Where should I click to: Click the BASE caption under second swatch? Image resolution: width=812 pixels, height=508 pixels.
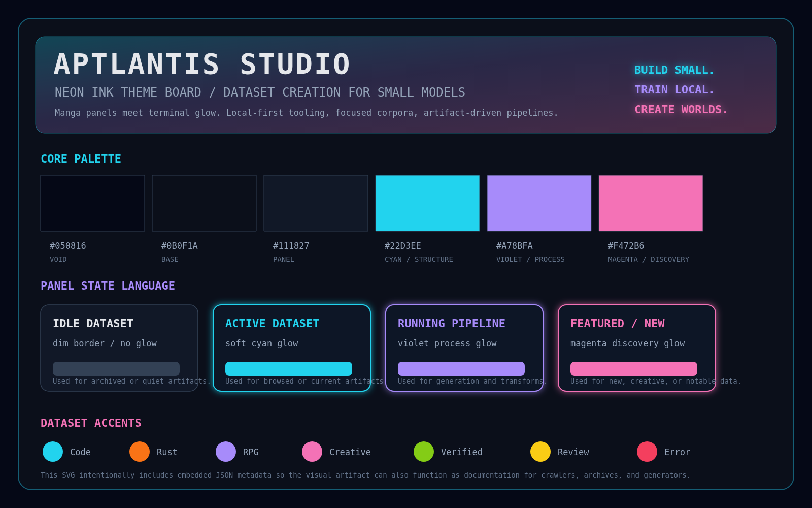tap(170, 259)
